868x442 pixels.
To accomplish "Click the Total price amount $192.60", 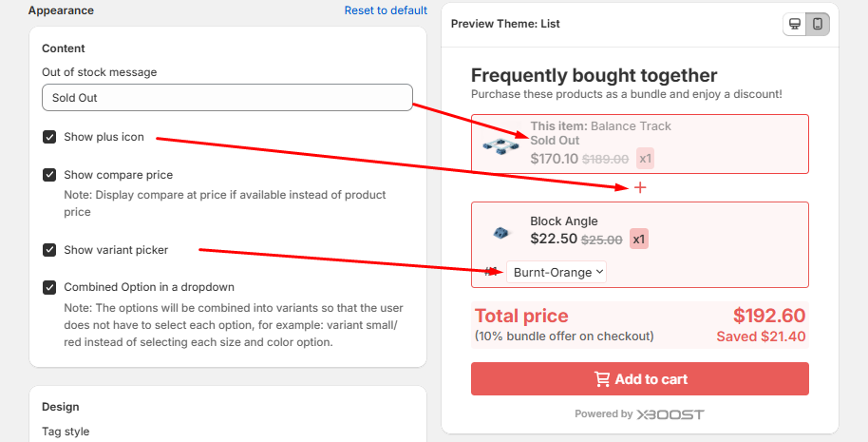I will (768, 317).
